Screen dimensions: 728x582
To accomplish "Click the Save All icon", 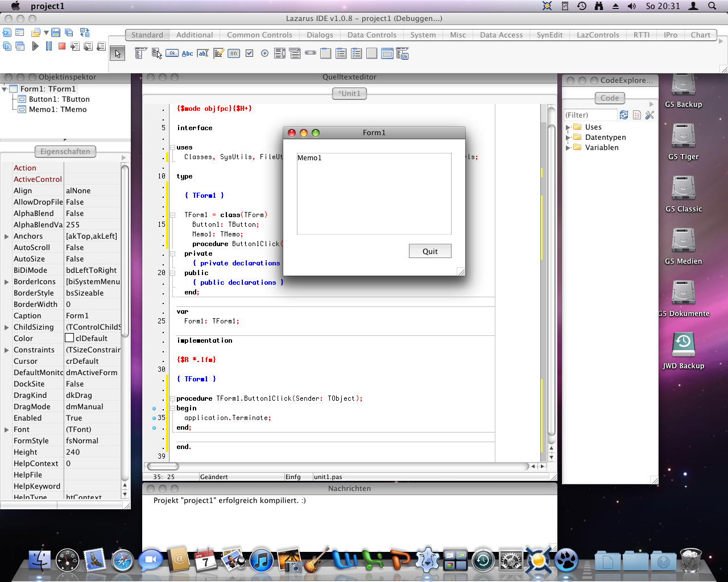I will [69, 32].
